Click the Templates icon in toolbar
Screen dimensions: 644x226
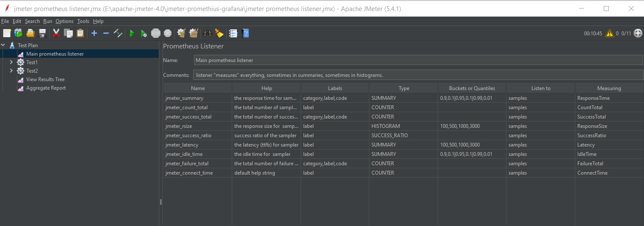18,33
